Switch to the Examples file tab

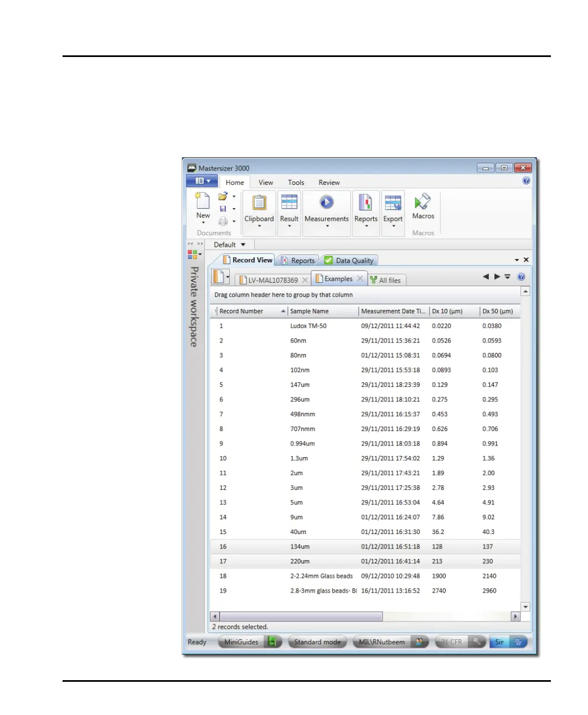pyautogui.click(x=334, y=279)
